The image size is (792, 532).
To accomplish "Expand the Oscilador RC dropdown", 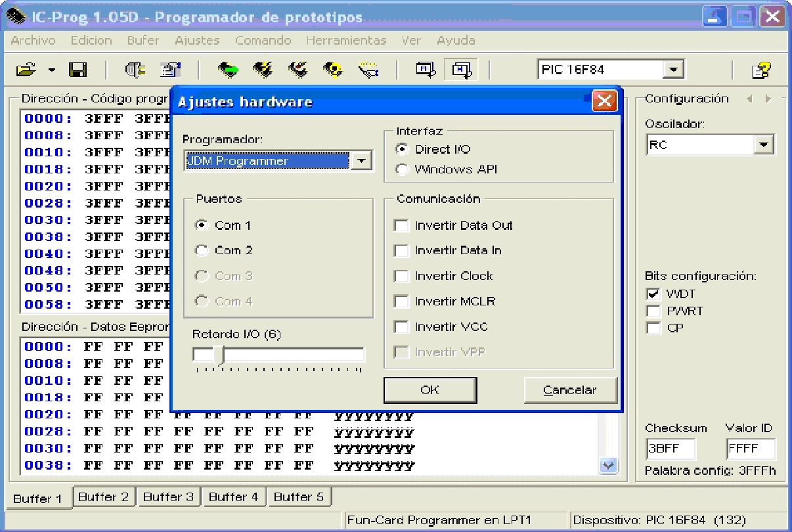I will click(x=763, y=144).
